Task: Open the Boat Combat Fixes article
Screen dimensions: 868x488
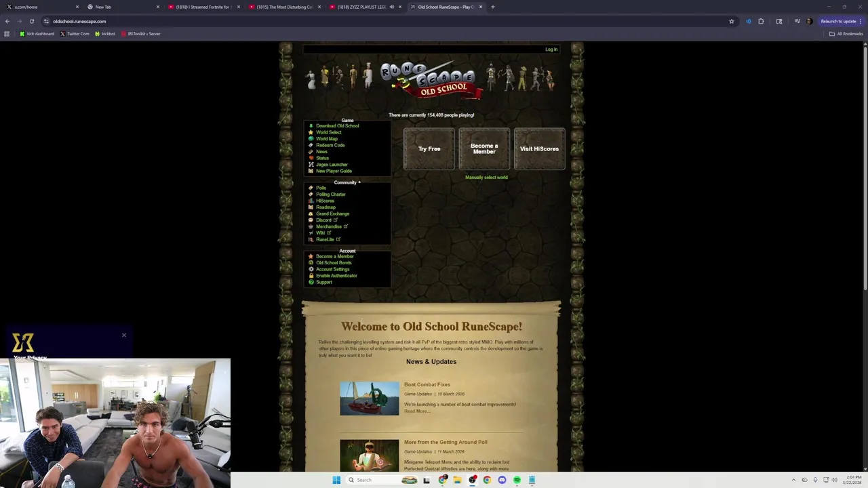Action: pyautogui.click(x=427, y=384)
